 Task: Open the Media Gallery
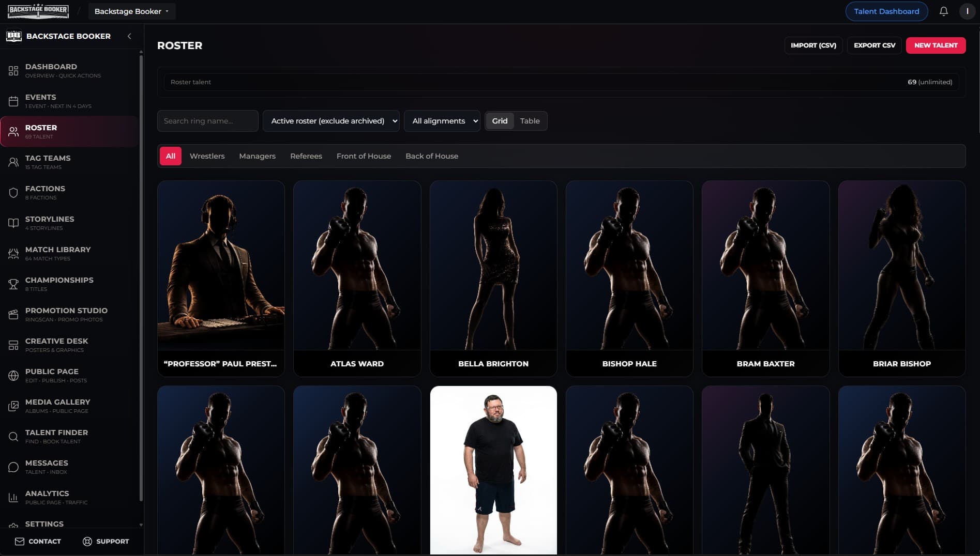57,406
